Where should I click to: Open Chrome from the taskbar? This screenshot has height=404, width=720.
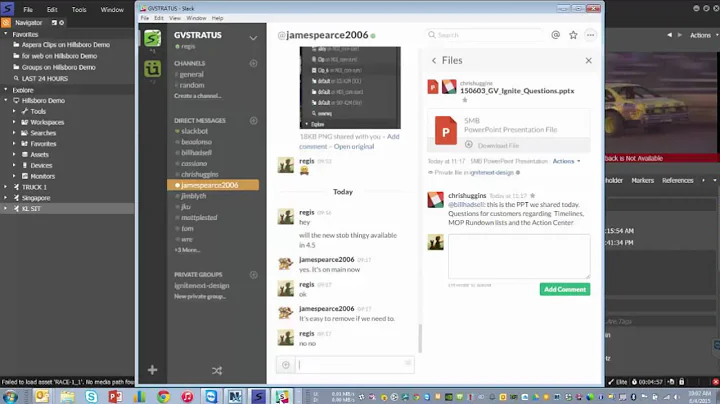point(163,396)
